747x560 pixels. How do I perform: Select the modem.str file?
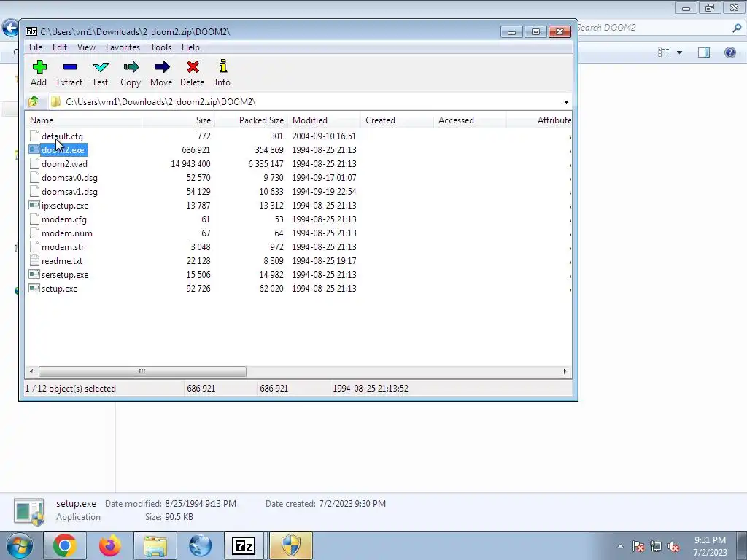[63, 247]
